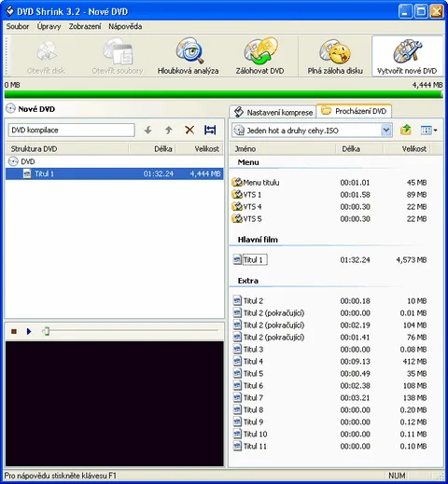Click the black video preview area

click(115, 404)
